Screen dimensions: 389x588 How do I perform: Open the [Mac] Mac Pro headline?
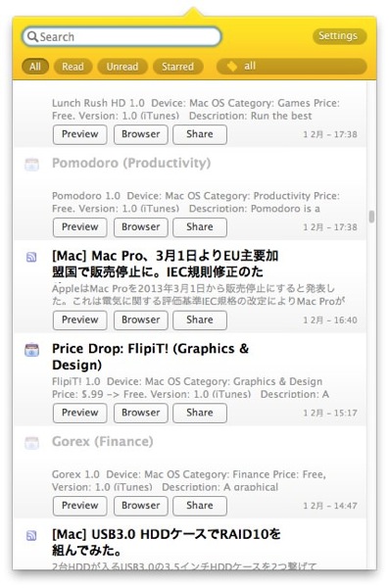(165, 264)
